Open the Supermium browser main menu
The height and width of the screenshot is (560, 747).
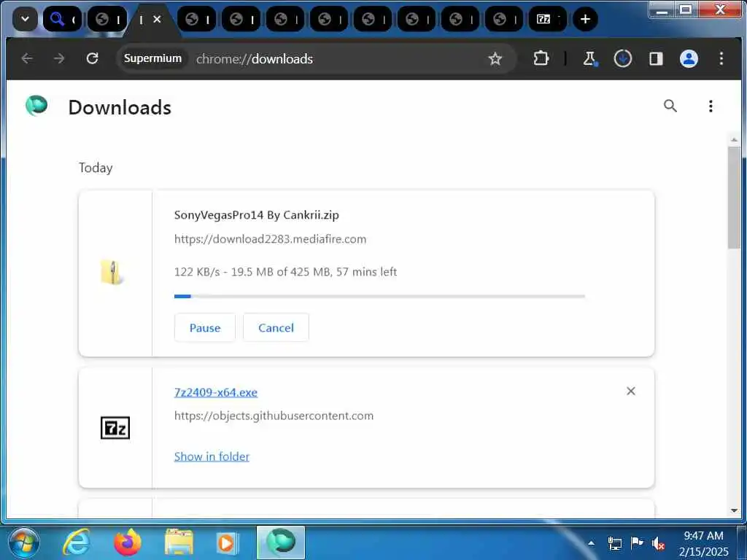(x=721, y=58)
